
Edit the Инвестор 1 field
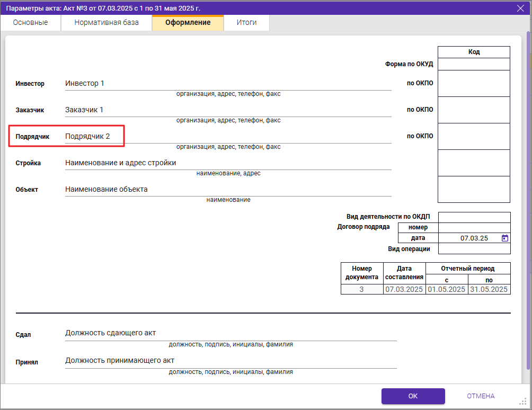(x=228, y=84)
